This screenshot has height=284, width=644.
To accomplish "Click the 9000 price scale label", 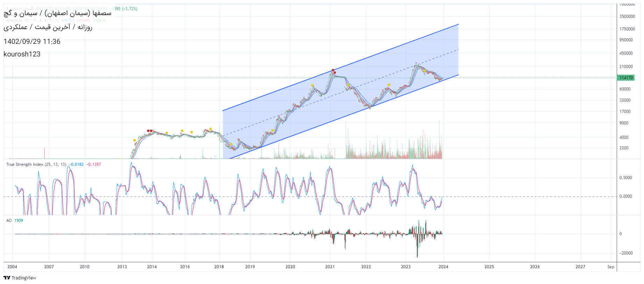I will 624,123.
